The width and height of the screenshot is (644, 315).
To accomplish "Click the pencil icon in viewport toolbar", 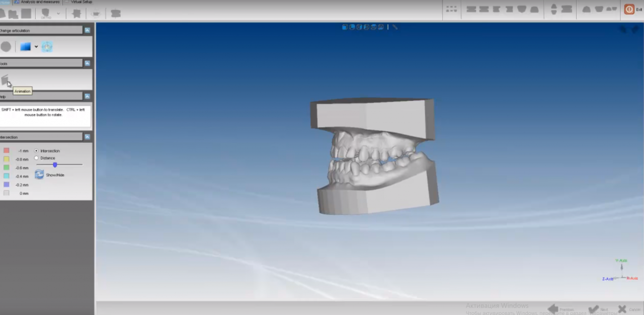I will click(395, 27).
